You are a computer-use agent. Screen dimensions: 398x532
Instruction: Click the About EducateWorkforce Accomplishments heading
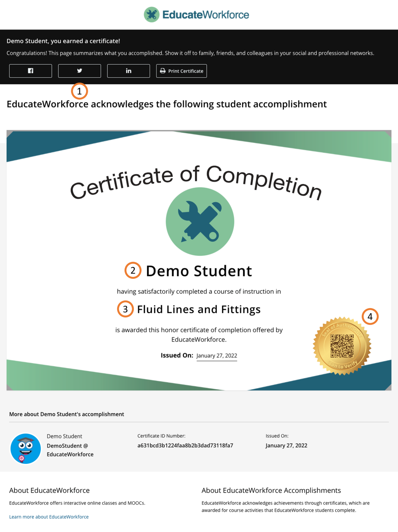click(x=271, y=490)
